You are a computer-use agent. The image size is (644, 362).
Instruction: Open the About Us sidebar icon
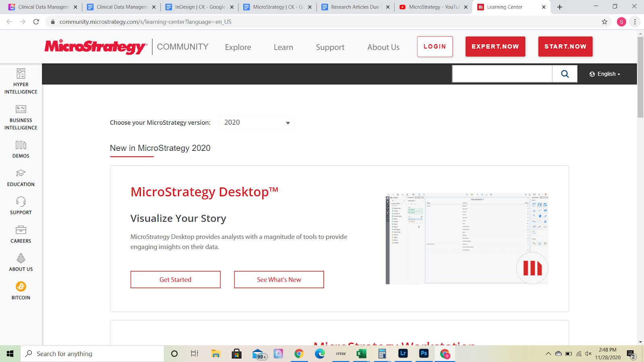tap(21, 258)
